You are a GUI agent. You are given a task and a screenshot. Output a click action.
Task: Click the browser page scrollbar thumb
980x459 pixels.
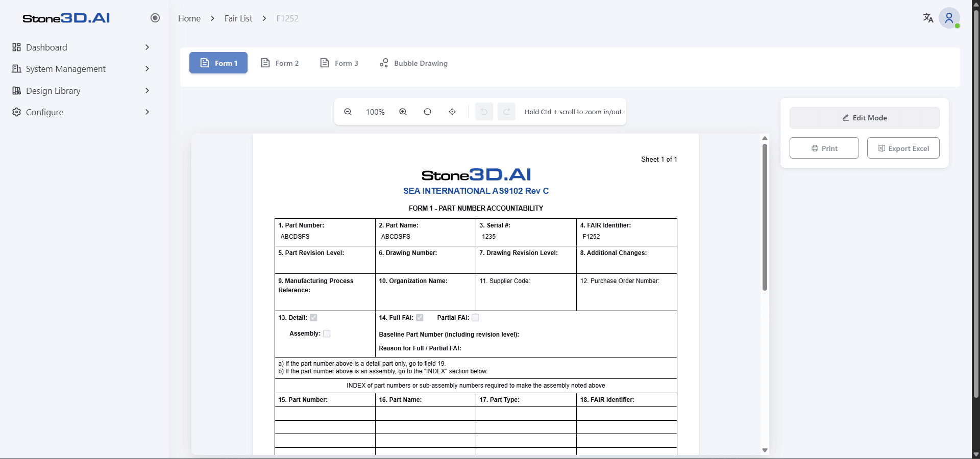tap(976, 204)
